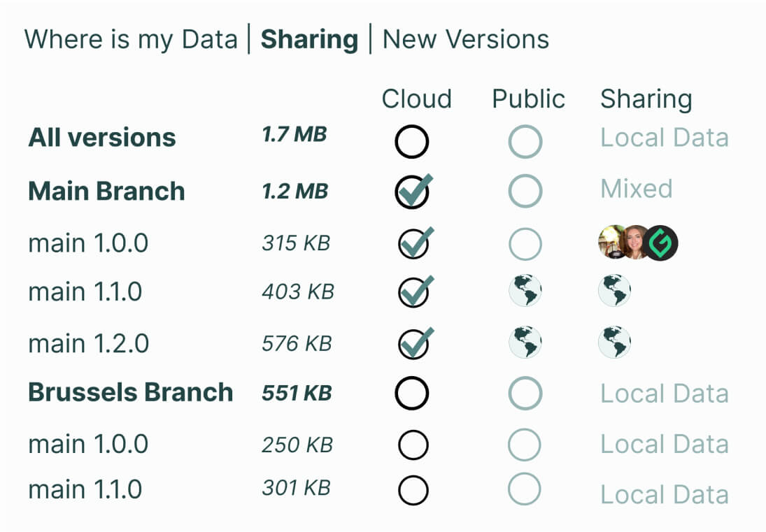Toggle Public for All versions
The height and width of the screenshot is (532, 766).
click(525, 141)
